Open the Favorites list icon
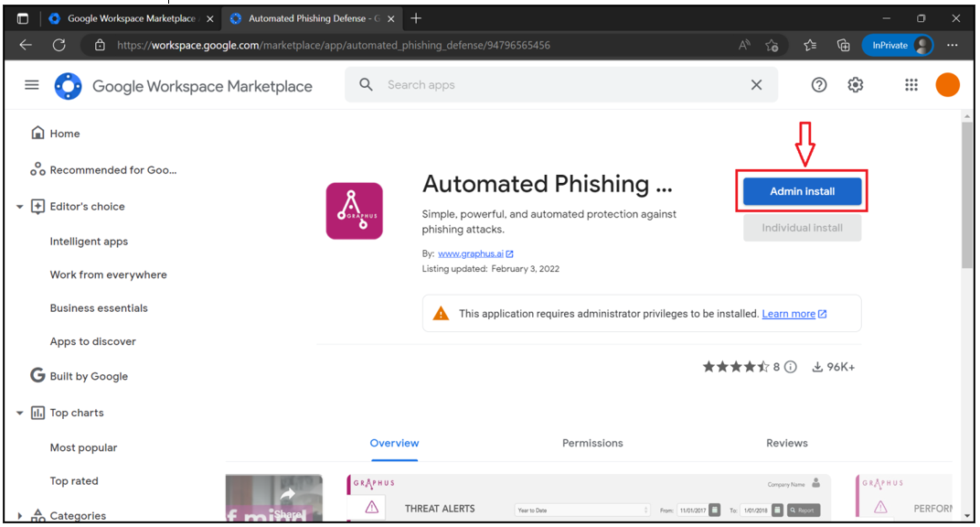The height and width of the screenshot is (527, 980). [810, 45]
